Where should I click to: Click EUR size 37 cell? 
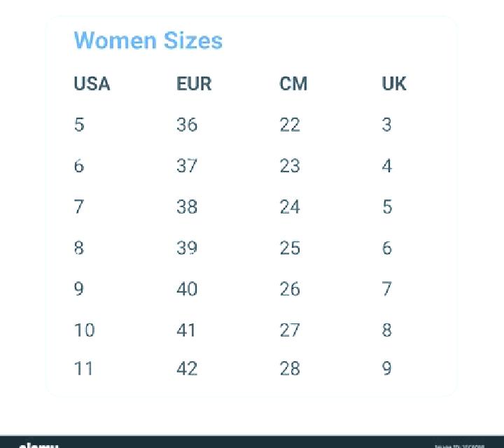tap(187, 166)
